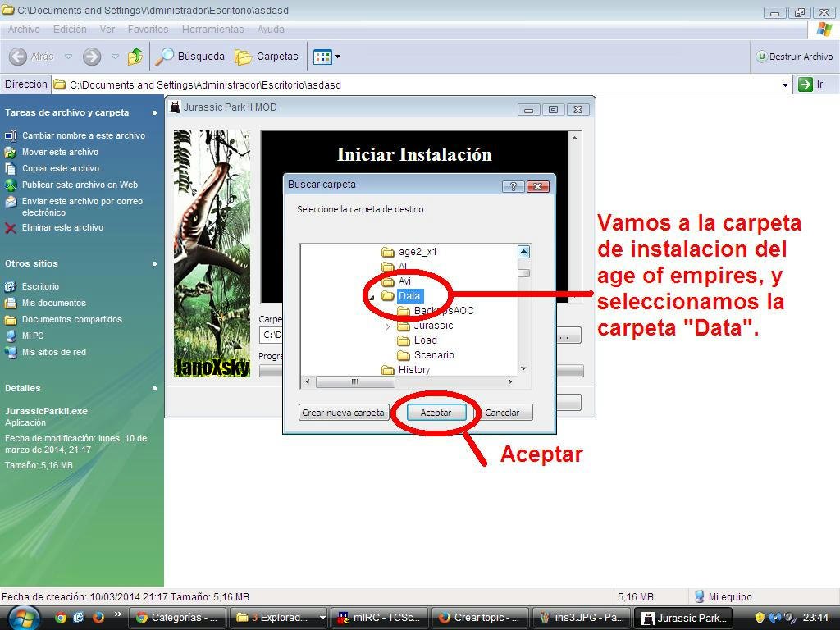Viewport: 840px width, 630px height.
Task: Click the Windows Start orb
Action: point(24,619)
